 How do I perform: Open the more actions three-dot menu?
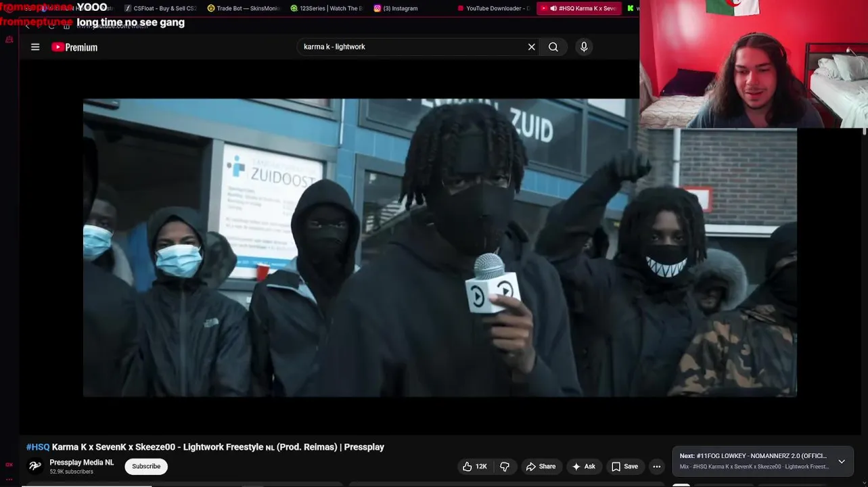[656, 467]
